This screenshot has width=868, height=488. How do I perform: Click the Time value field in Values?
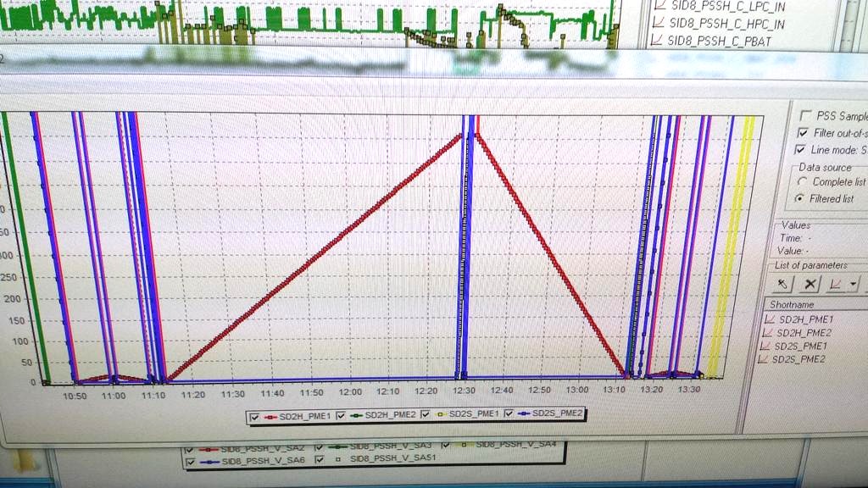point(809,238)
